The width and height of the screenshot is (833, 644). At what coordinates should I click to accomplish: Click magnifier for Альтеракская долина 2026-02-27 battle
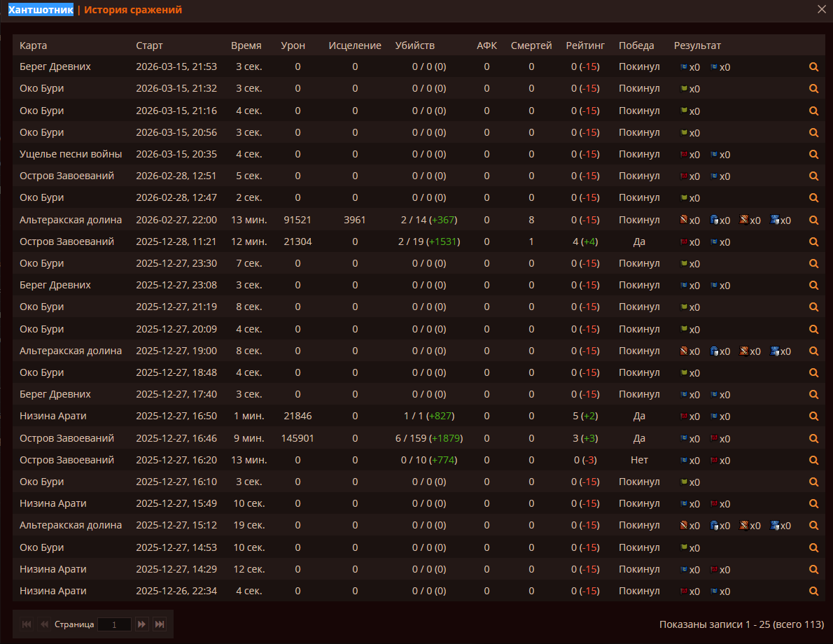[x=813, y=220]
